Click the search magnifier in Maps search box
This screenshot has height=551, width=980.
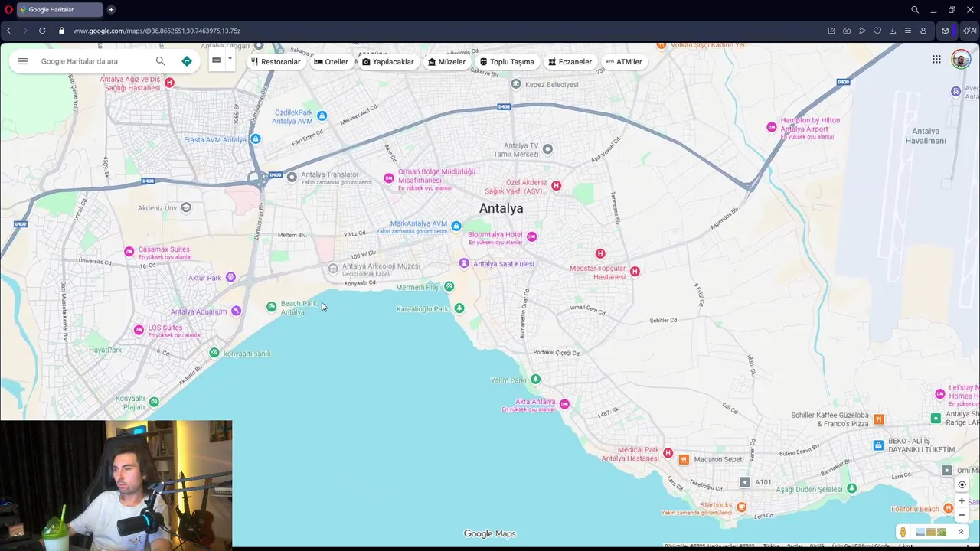pos(160,61)
